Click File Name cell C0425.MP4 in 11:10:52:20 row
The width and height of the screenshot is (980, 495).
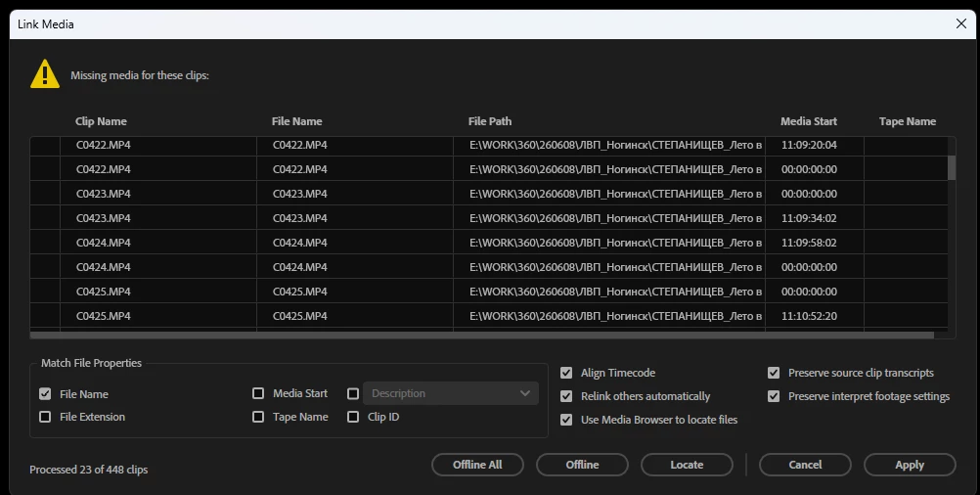[x=300, y=316]
